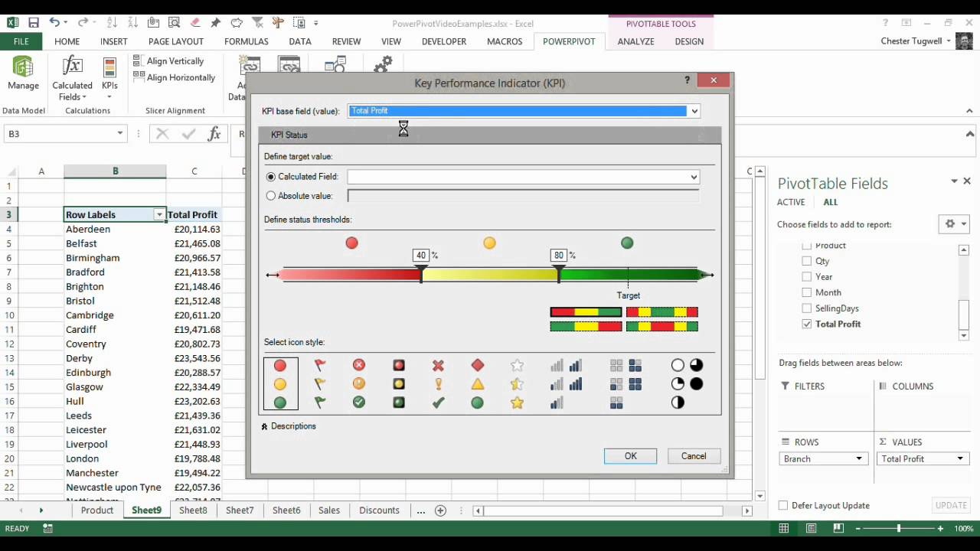The width and height of the screenshot is (980, 551).
Task: Click the macro recording icon beside READY
Action: pyautogui.click(x=47, y=528)
